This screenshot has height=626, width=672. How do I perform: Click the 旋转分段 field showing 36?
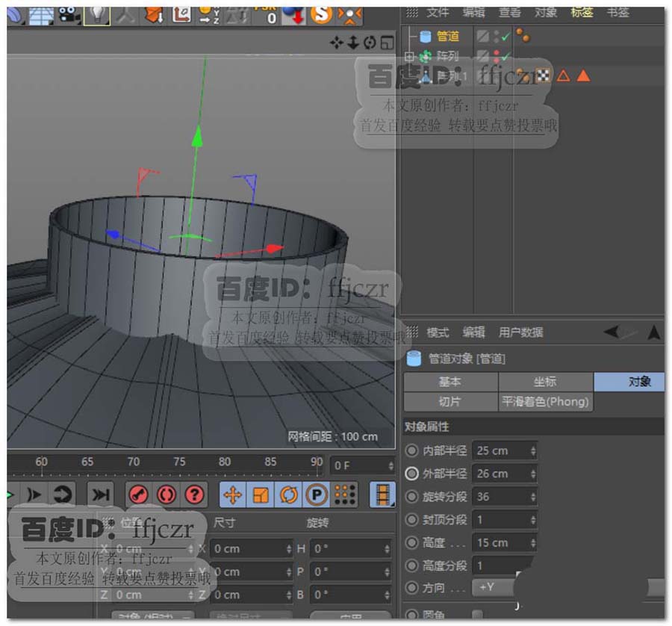coord(504,497)
